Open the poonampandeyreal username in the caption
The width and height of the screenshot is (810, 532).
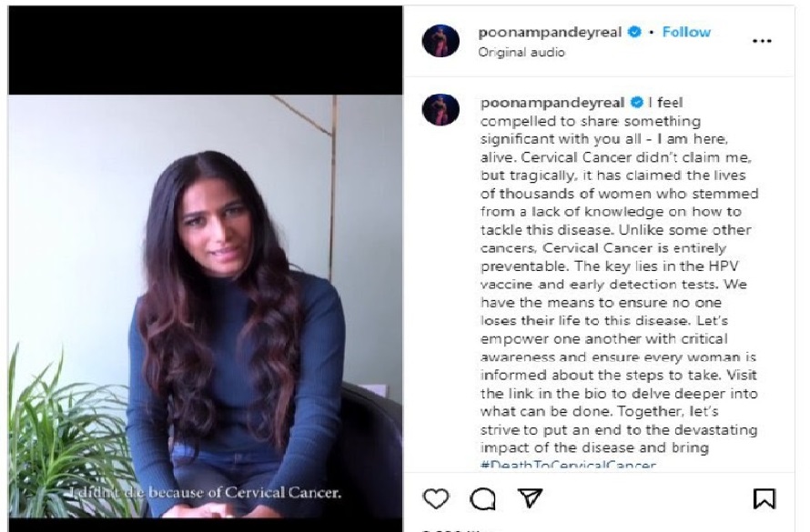(x=552, y=103)
